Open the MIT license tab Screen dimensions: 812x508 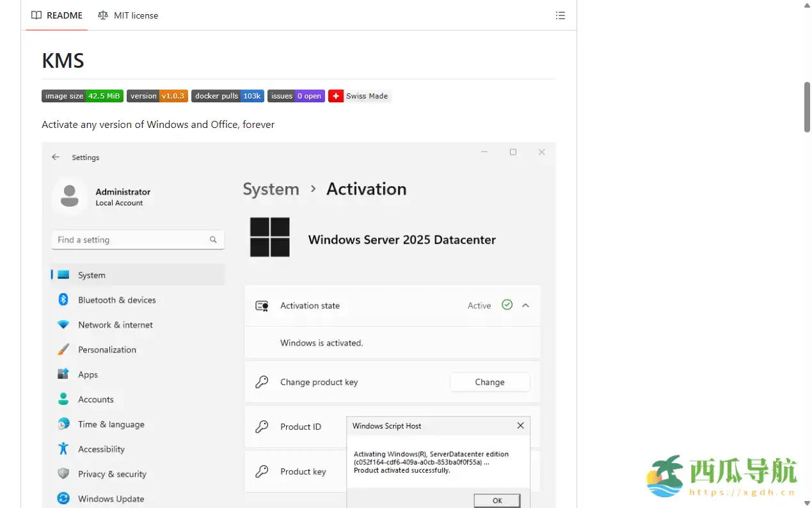127,15
